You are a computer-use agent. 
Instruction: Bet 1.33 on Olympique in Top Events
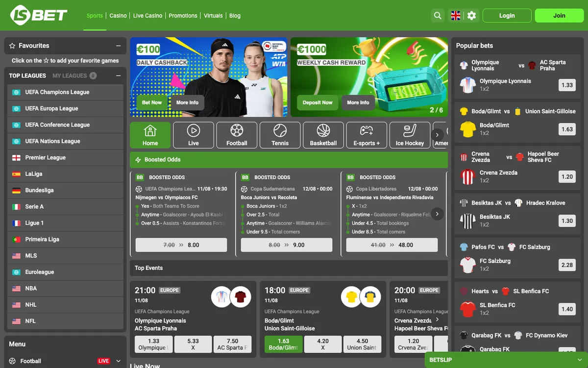(x=154, y=344)
